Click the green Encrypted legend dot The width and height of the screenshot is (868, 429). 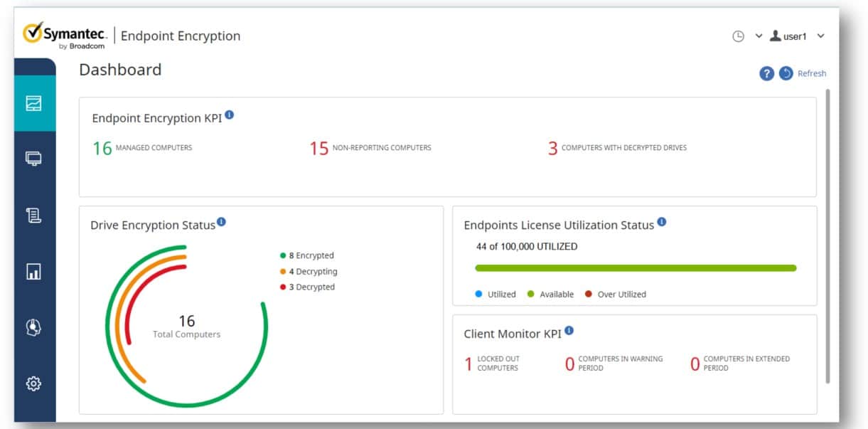coord(283,255)
